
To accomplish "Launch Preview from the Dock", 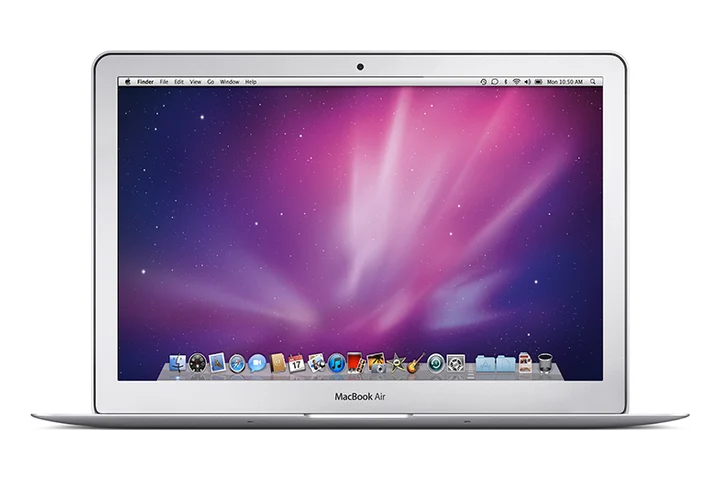I will point(316,363).
